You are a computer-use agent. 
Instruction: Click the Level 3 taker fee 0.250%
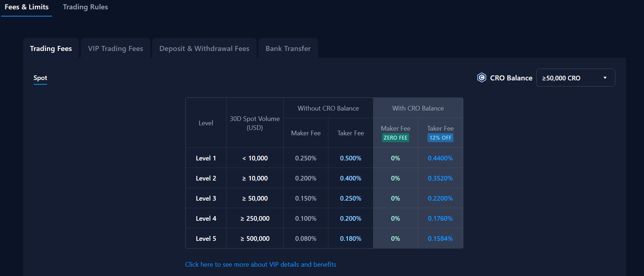[x=350, y=198]
